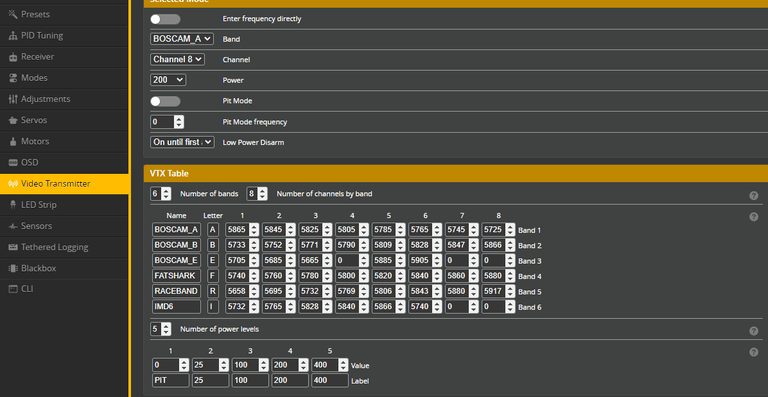Viewport: 768px width, 397px height.
Task: Click help icon beside power values row
Action: click(x=753, y=352)
